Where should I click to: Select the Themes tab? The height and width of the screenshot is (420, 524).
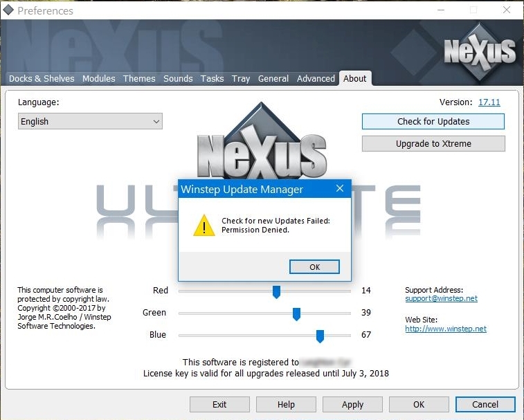point(139,79)
